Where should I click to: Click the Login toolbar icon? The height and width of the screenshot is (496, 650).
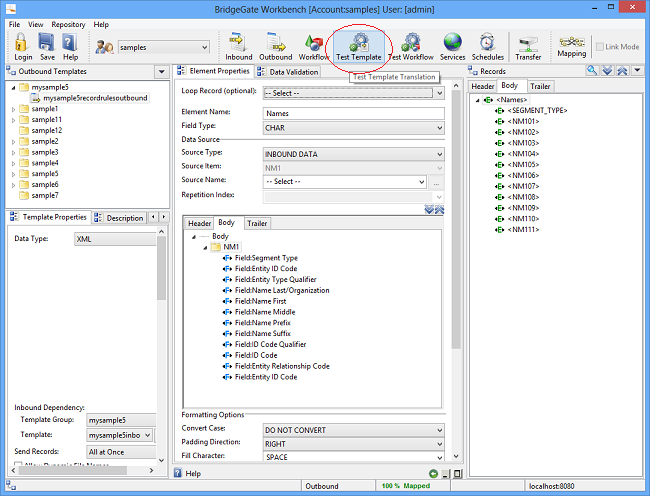pos(22,46)
